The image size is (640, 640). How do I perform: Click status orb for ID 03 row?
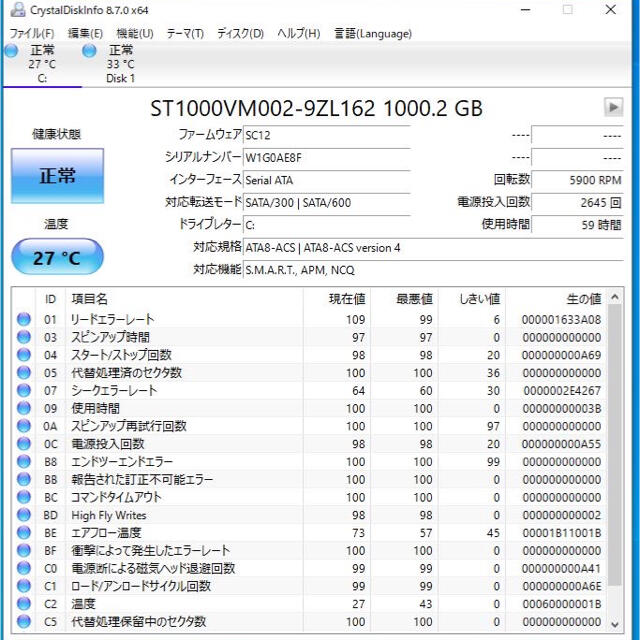tap(24, 337)
